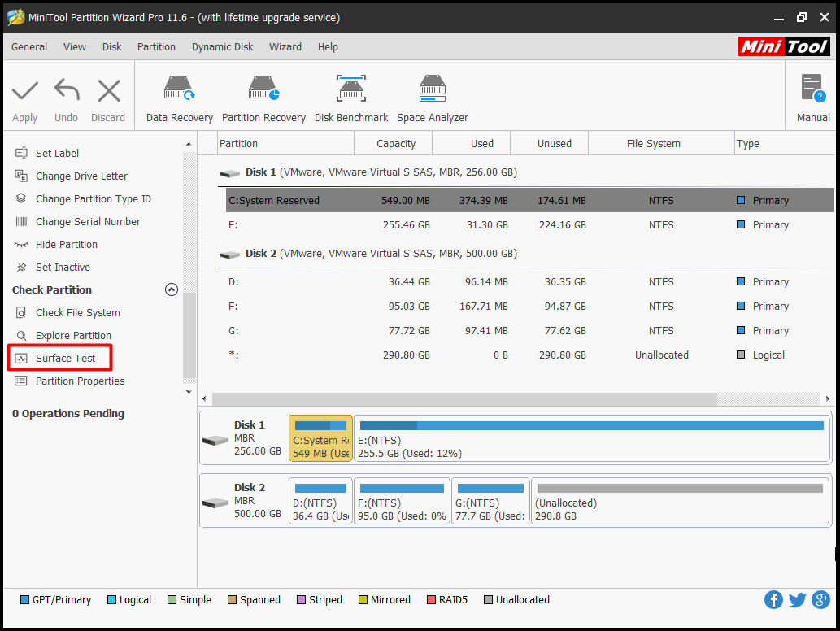This screenshot has width=840, height=631.
Task: Click the Change Partition Type ID icon
Action: point(21,198)
